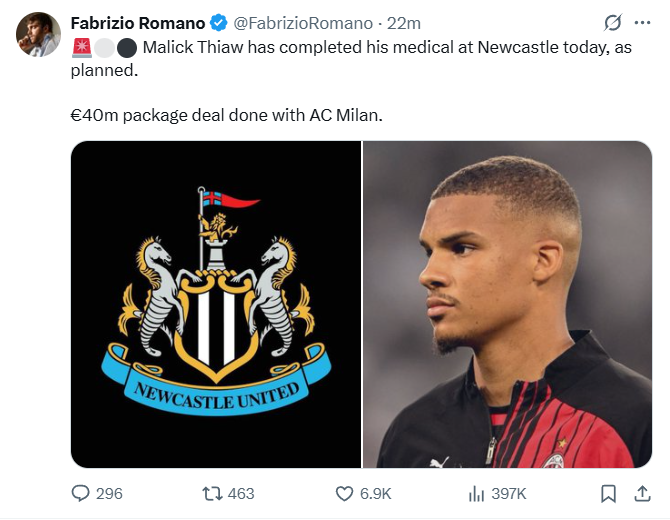Open the view analytics bar chart icon
The width and height of the screenshot is (670, 520).
[x=476, y=493]
